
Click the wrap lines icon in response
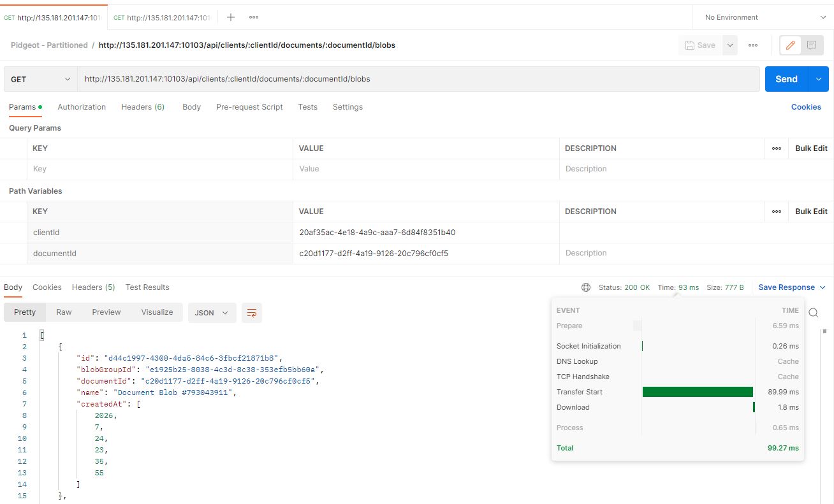click(252, 313)
